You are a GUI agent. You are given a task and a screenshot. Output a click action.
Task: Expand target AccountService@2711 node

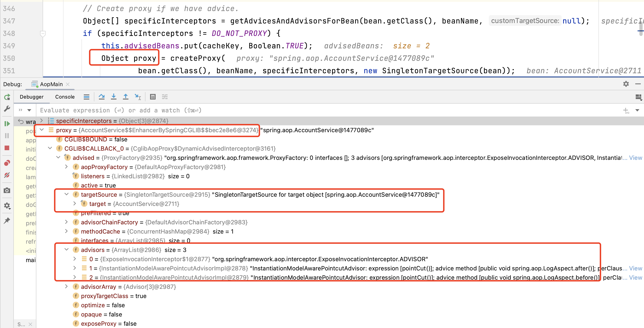75,204
